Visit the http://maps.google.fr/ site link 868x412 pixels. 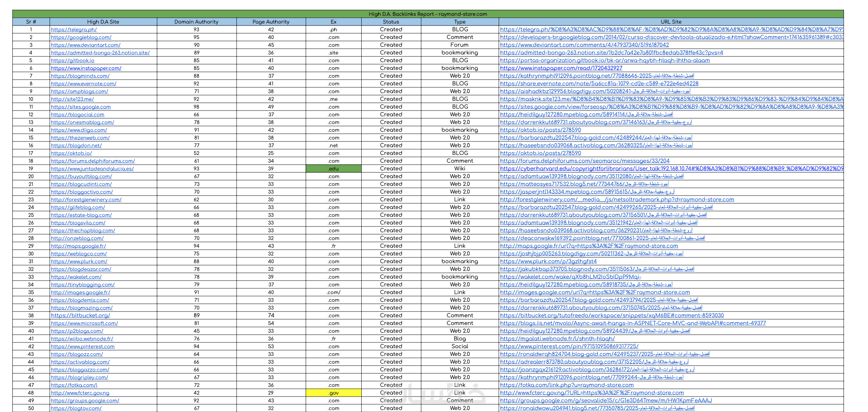79,246
